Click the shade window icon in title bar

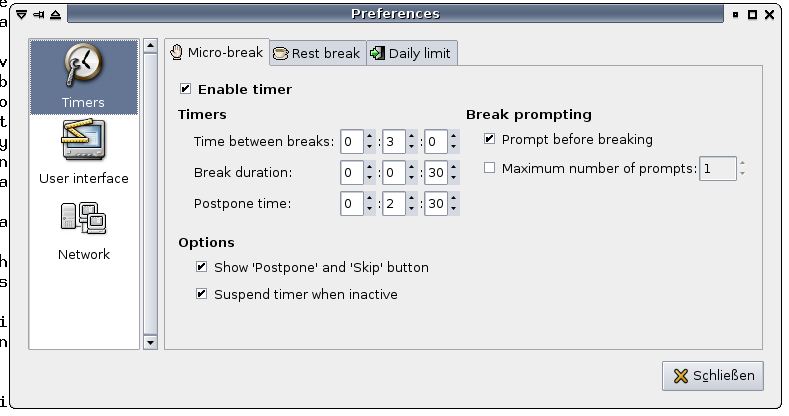pyautogui.click(x=54, y=14)
